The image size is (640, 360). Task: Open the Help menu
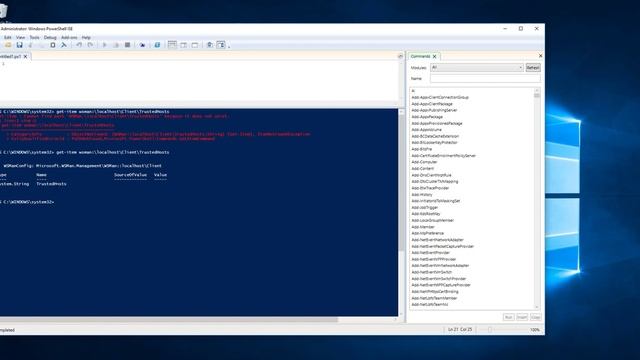coord(86,38)
